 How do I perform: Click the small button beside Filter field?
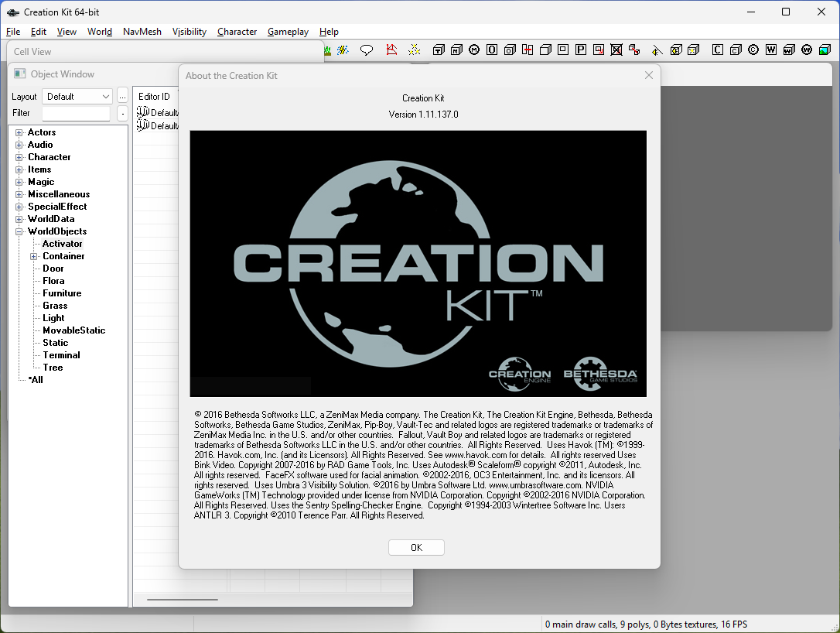pyautogui.click(x=123, y=113)
